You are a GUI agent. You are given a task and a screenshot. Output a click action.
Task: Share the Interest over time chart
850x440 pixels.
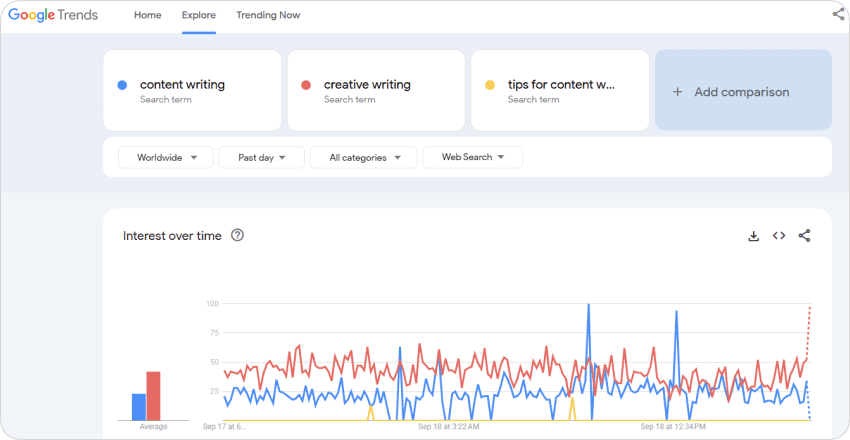tap(805, 236)
